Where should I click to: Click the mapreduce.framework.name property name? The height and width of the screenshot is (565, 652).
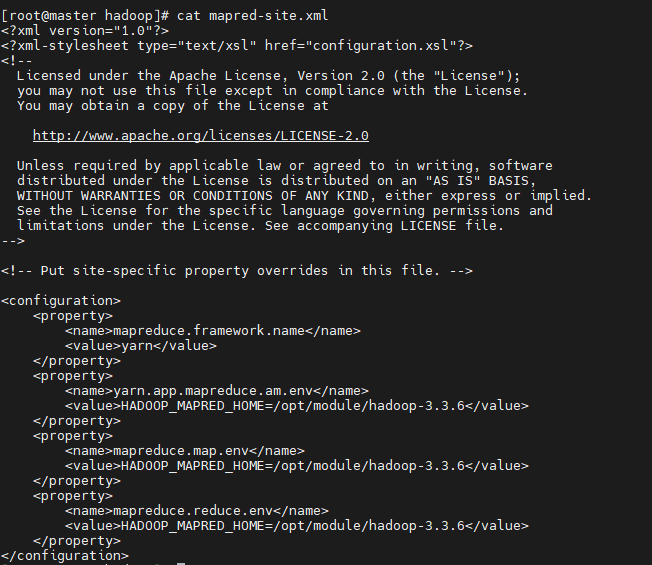[212, 330]
